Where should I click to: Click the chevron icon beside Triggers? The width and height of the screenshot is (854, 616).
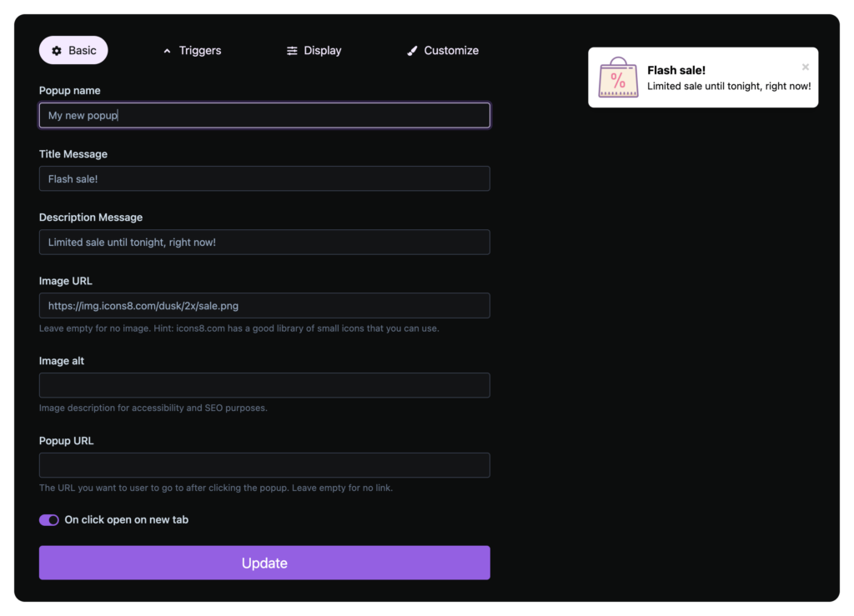click(x=167, y=51)
